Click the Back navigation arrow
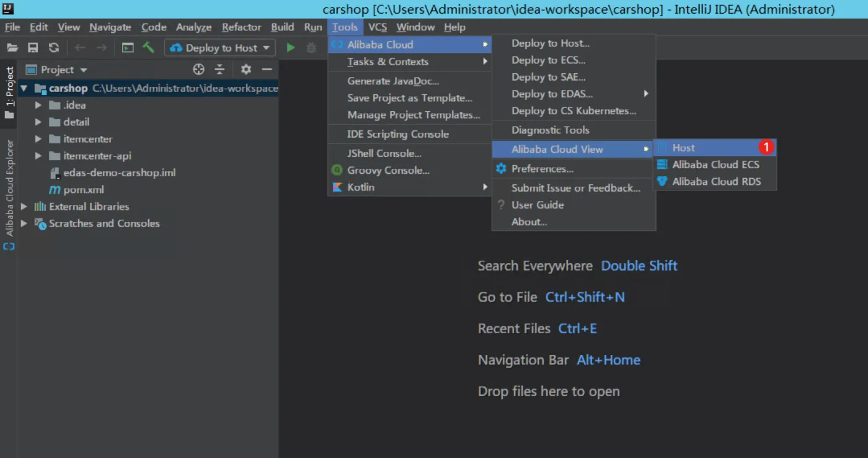This screenshot has width=868, height=458. pos(80,48)
